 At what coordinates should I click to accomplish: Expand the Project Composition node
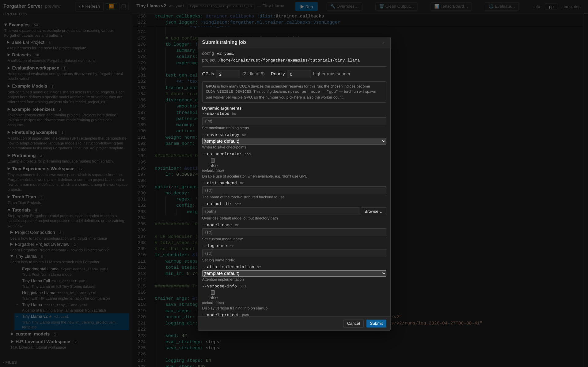point(12,232)
